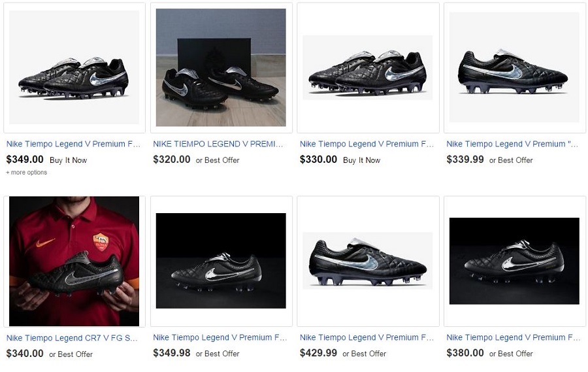Click the $429.99 price text
588x372 pixels.
pos(318,354)
